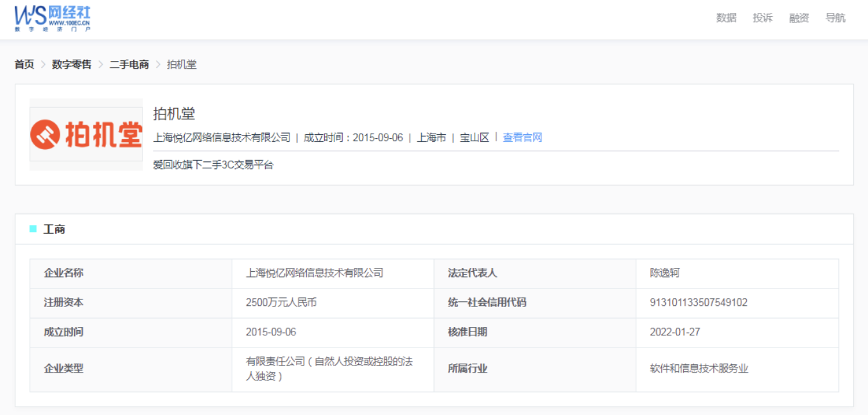Select 融资 in the top navigation

tap(799, 18)
